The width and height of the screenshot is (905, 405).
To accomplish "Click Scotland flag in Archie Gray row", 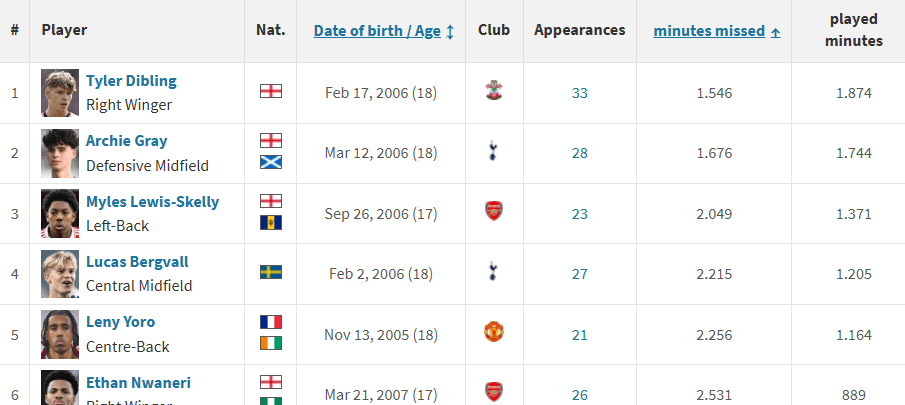I will pyautogui.click(x=270, y=162).
